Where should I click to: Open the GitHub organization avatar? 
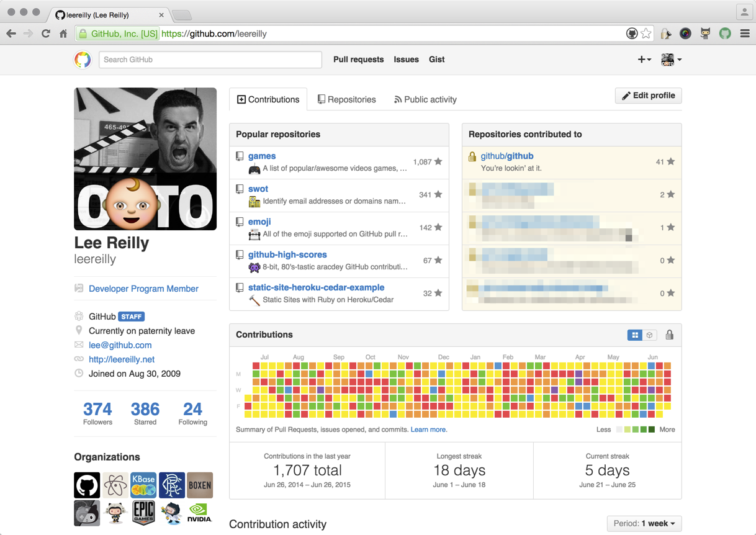click(87, 485)
